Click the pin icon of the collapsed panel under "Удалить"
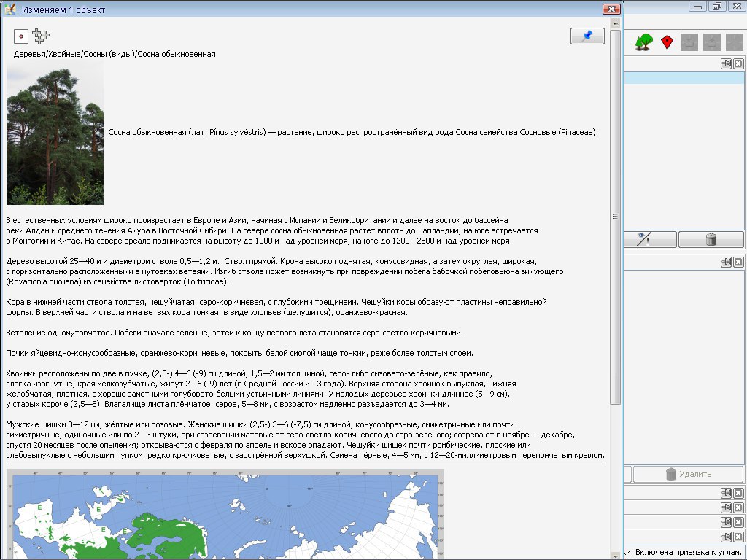 (726, 493)
